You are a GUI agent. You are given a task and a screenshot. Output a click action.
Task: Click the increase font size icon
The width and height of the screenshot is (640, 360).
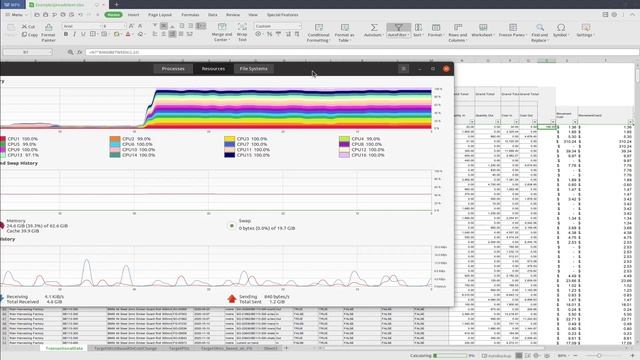pos(131,26)
